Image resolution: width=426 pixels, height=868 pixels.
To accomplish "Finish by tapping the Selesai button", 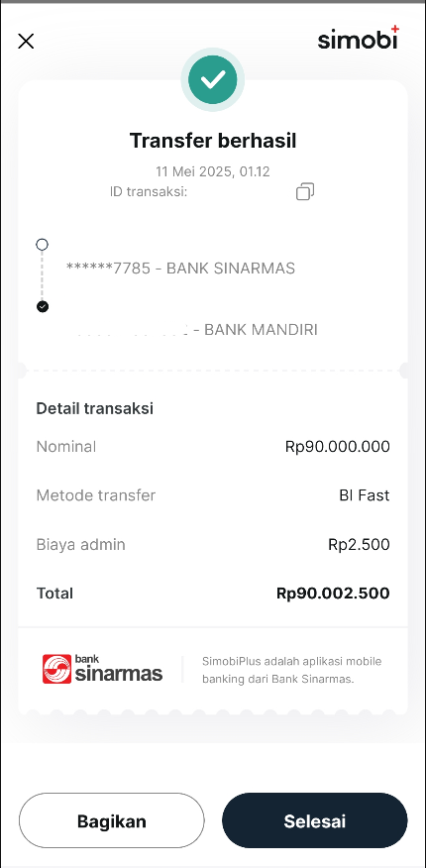I will coord(315,821).
